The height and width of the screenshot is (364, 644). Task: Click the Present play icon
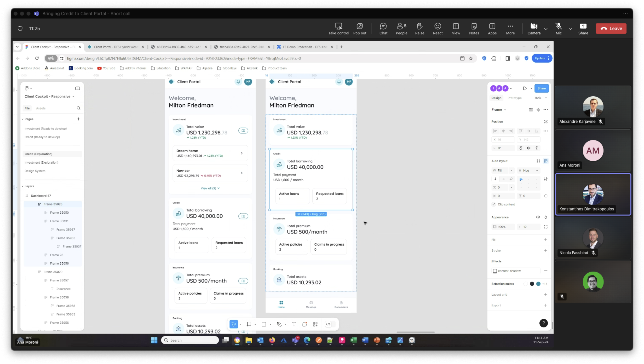(x=525, y=88)
